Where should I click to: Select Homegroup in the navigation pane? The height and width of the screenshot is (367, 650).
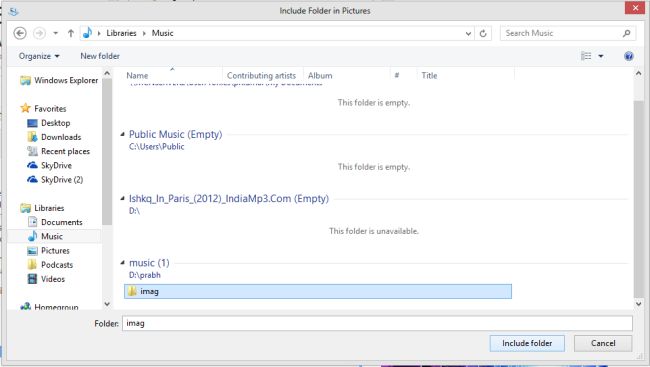pos(56,307)
